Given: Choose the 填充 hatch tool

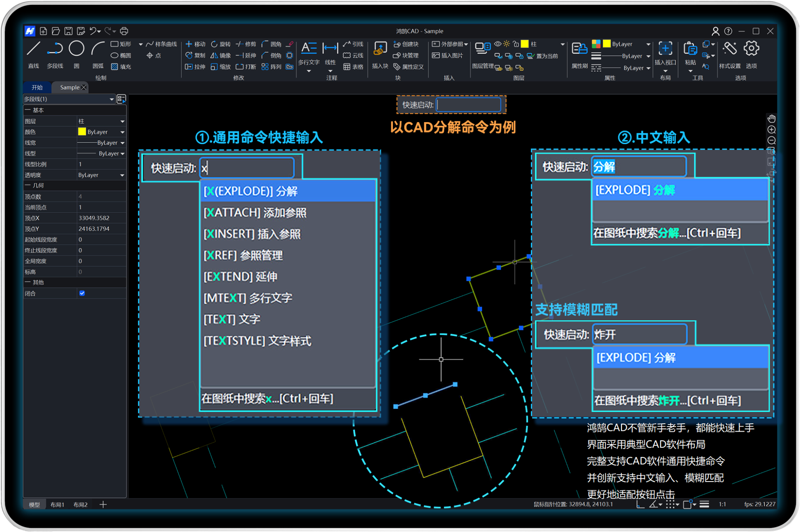Looking at the screenshot, I should pyautogui.click(x=121, y=67).
